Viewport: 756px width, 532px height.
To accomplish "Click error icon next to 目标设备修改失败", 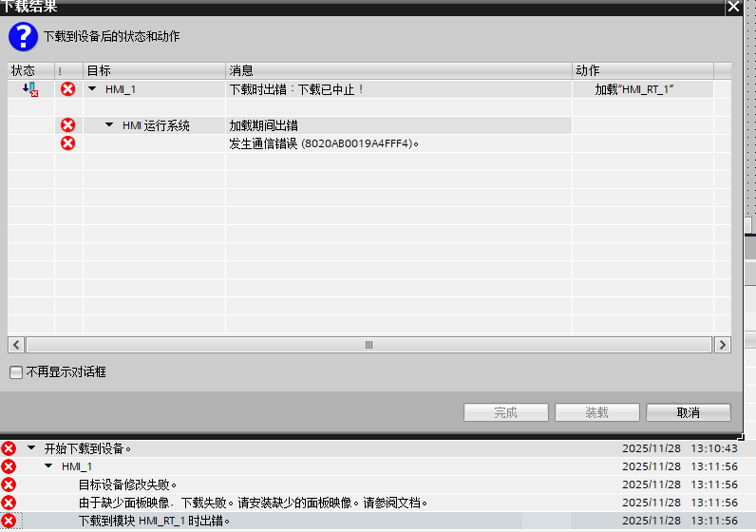I will [x=9, y=484].
